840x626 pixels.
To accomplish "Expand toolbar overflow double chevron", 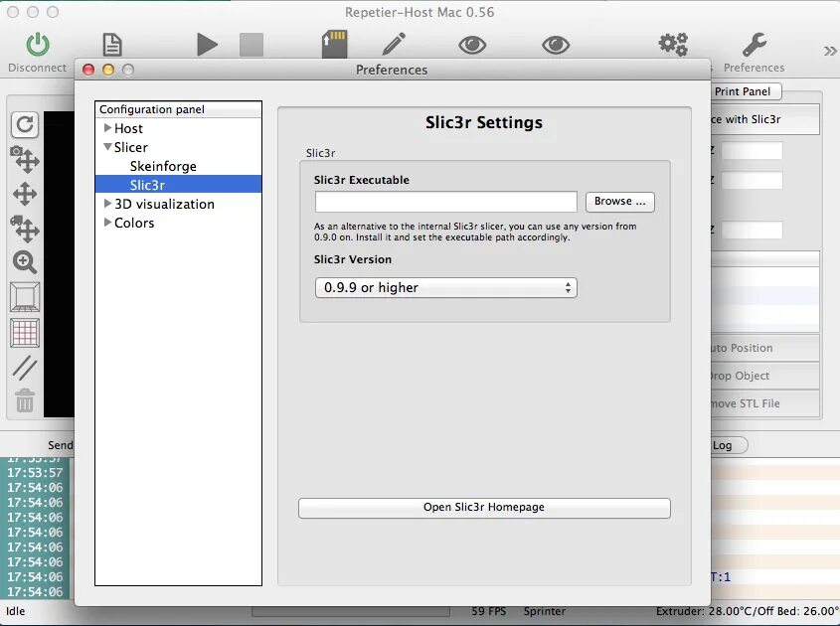I will point(830,51).
